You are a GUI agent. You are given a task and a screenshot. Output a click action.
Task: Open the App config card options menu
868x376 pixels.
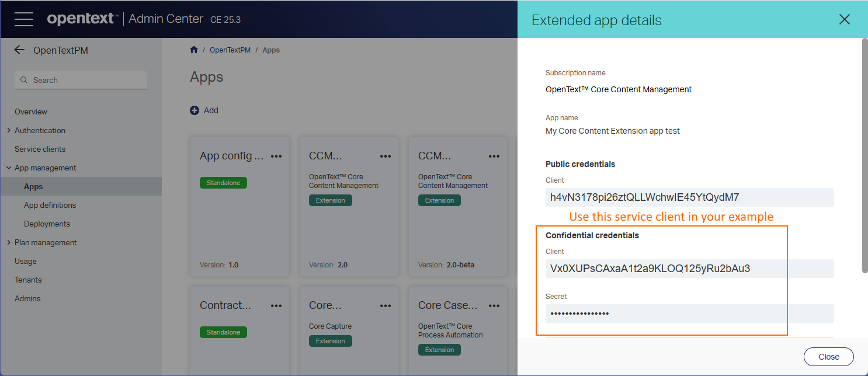click(x=276, y=156)
